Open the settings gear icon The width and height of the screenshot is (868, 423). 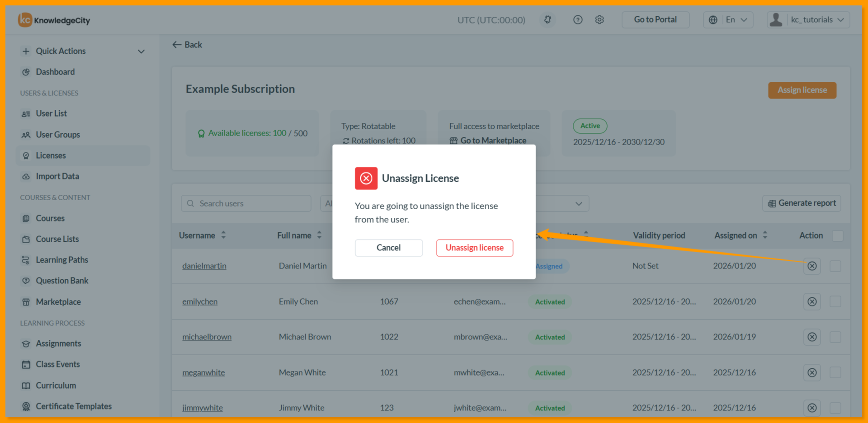(x=599, y=19)
